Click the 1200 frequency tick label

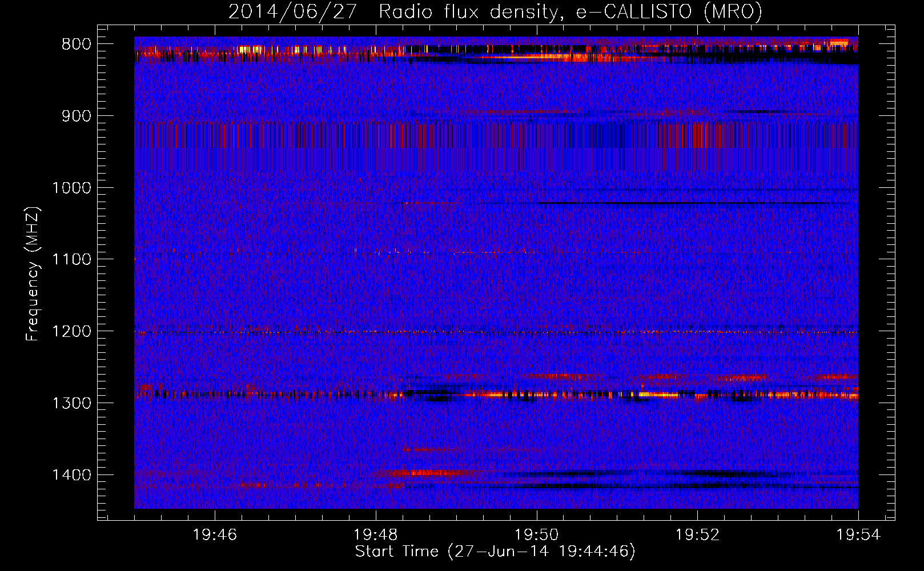click(72, 332)
